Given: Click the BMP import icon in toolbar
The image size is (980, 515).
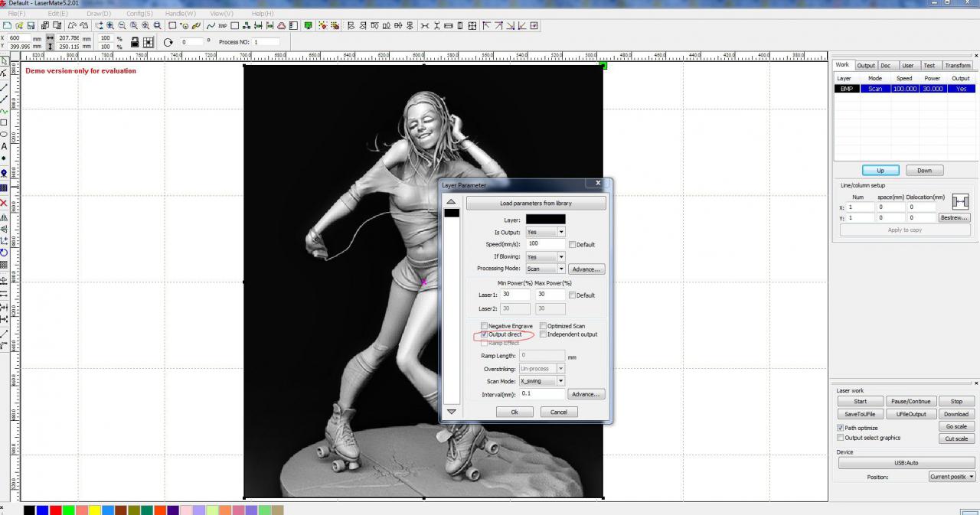Looking at the screenshot, I should 222,25.
